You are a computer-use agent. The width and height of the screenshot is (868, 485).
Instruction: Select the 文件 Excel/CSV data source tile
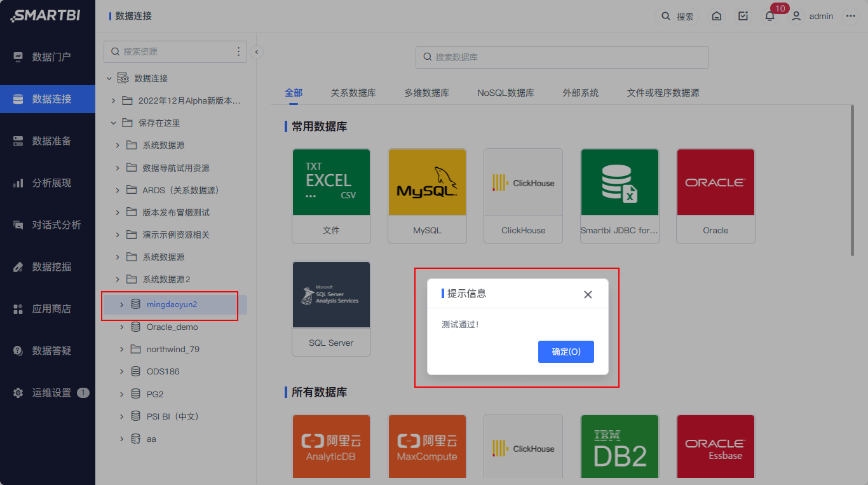(x=331, y=196)
